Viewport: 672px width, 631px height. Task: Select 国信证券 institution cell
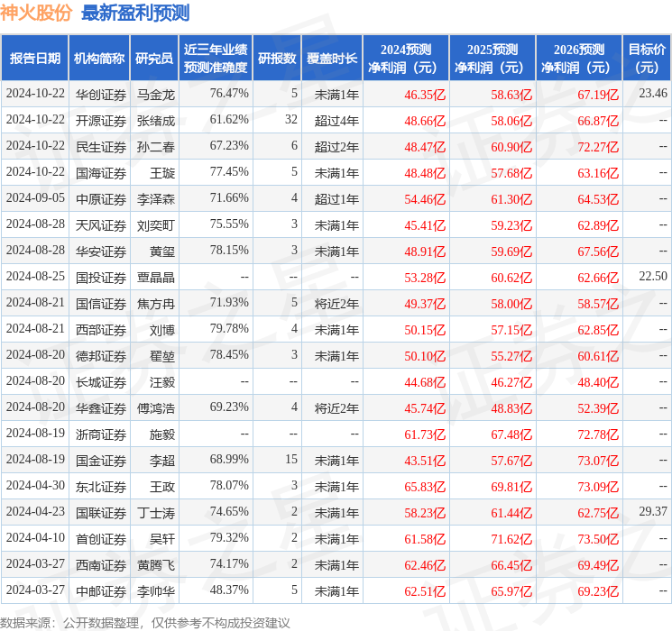click(x=101, y=303)
